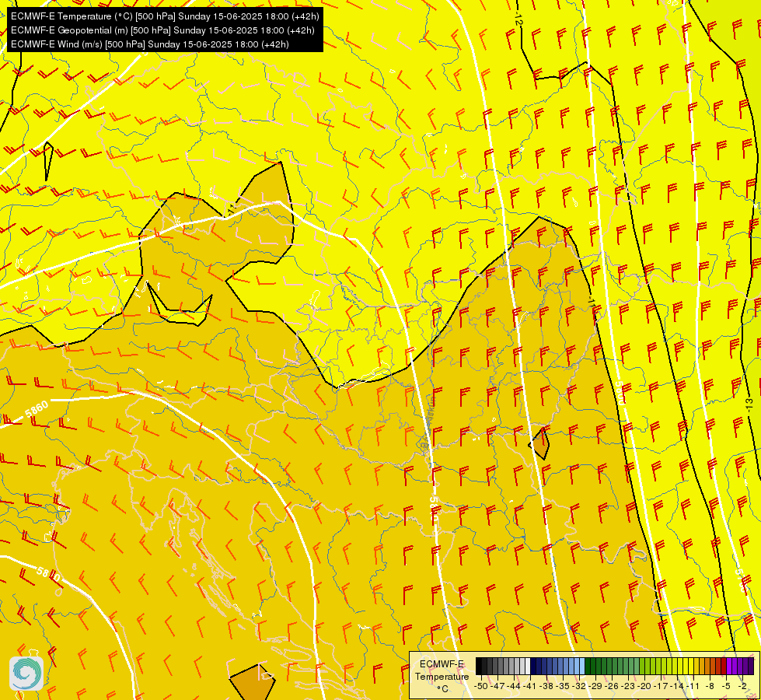Click the -44 label on the temperature scale
Image resolution: width=761 pixels, height=700 pixels.
point(514,686)
